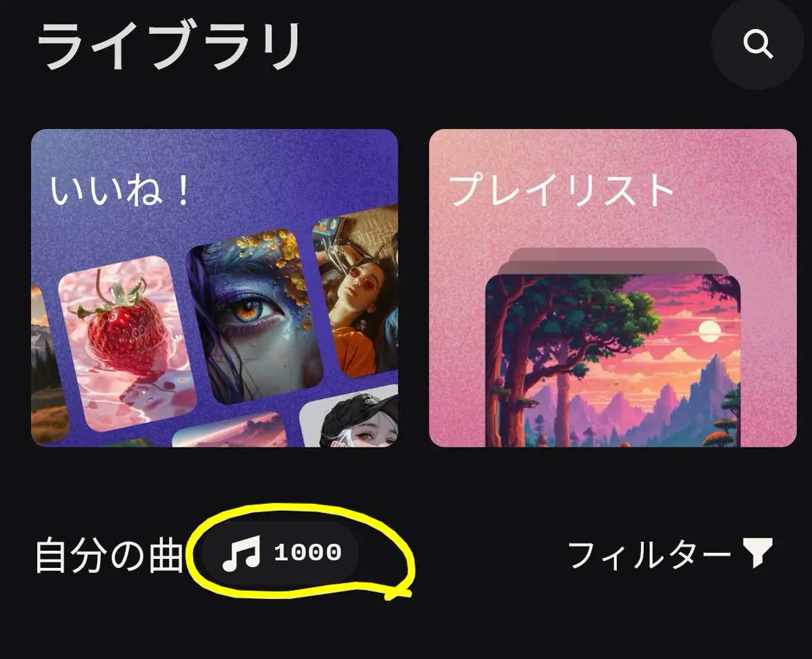Click the ライブラリ page title
The height and width of the screenshot is (659, 812).
(169, 45)
